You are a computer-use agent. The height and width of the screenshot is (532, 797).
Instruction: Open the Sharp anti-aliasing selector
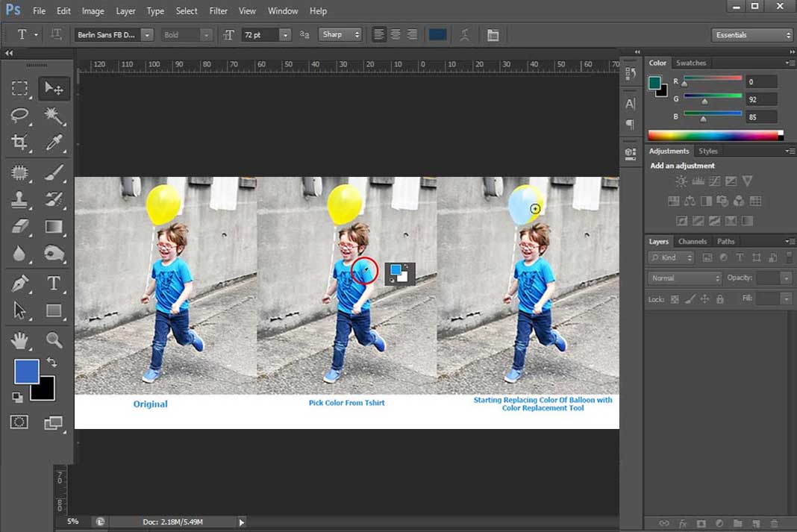[x=340, y=34]
